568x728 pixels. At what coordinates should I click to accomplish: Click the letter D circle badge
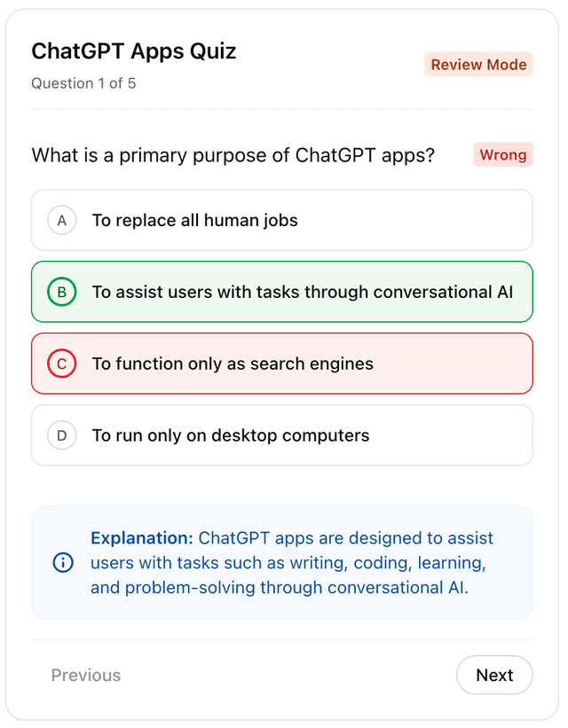(62, 435)
